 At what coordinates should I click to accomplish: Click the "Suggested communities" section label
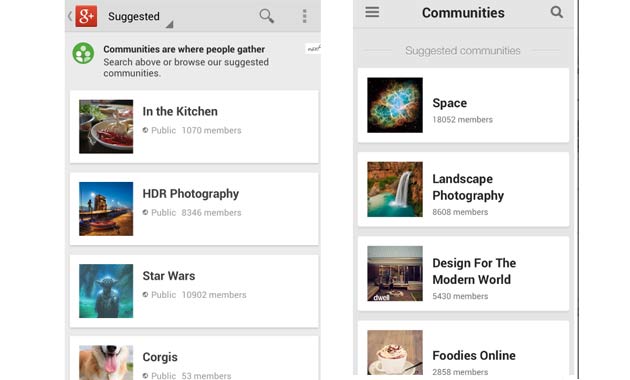pos(463,51)
